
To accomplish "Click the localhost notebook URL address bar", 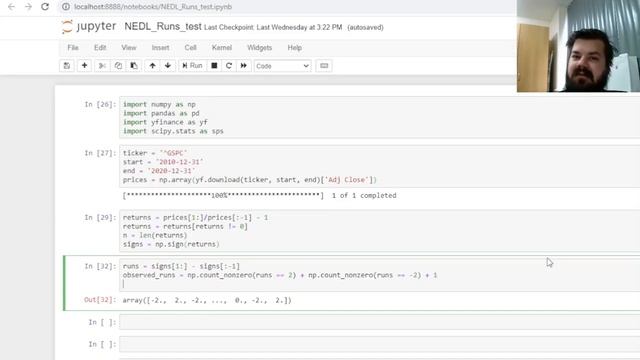I will (153, 7).
